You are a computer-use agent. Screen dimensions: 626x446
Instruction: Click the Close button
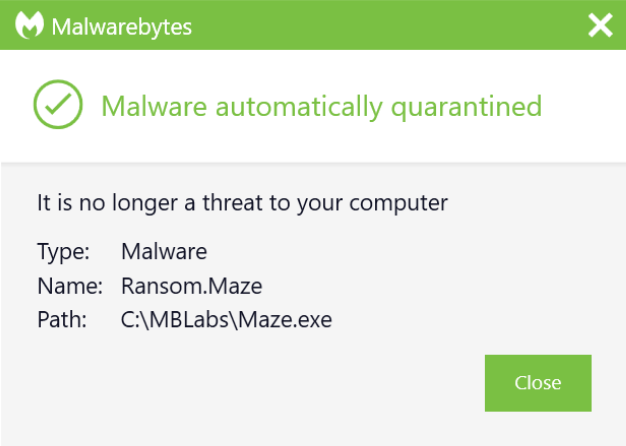[538, 383]
